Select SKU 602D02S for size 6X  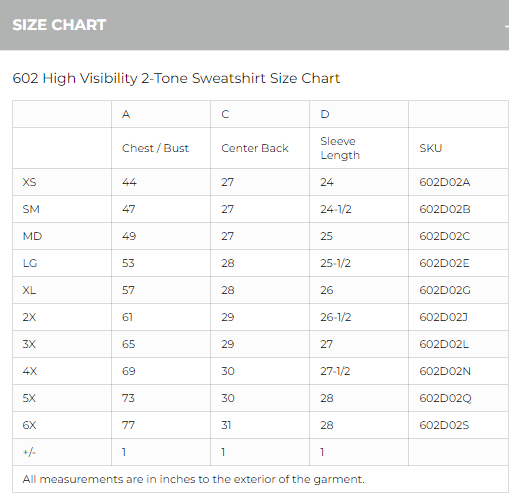point(444,425)
